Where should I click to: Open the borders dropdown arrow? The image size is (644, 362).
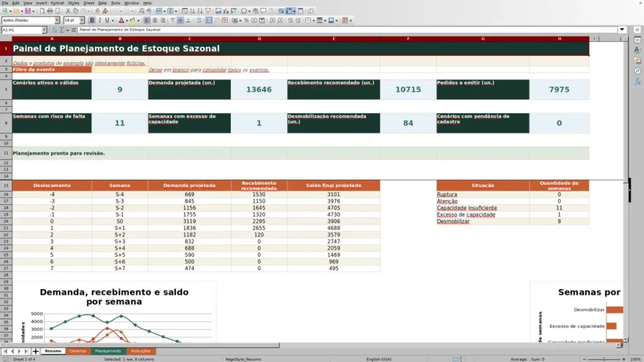click(313, 21)
